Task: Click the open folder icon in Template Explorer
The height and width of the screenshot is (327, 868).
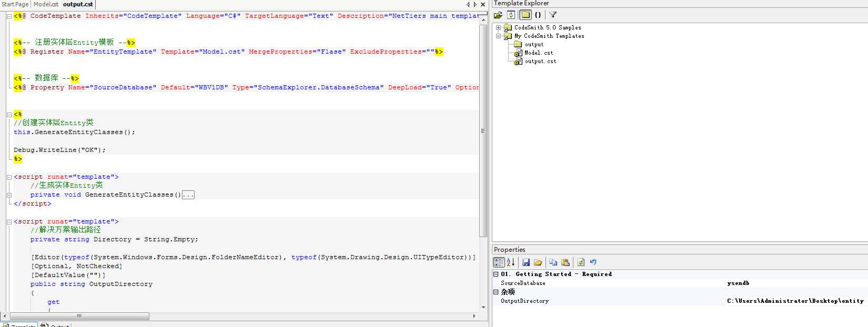Action: [x=498, y=15]
